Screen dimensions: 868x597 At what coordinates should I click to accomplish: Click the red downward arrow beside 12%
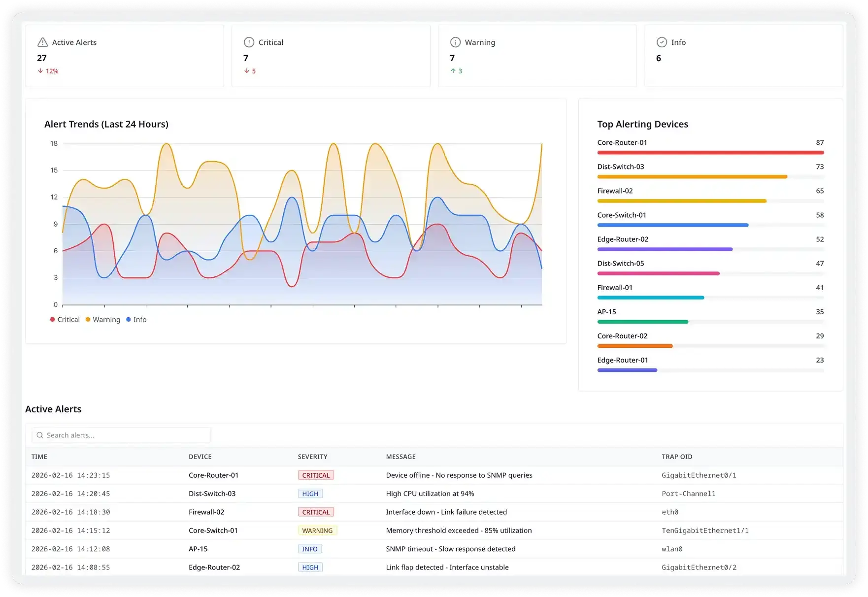40,71
